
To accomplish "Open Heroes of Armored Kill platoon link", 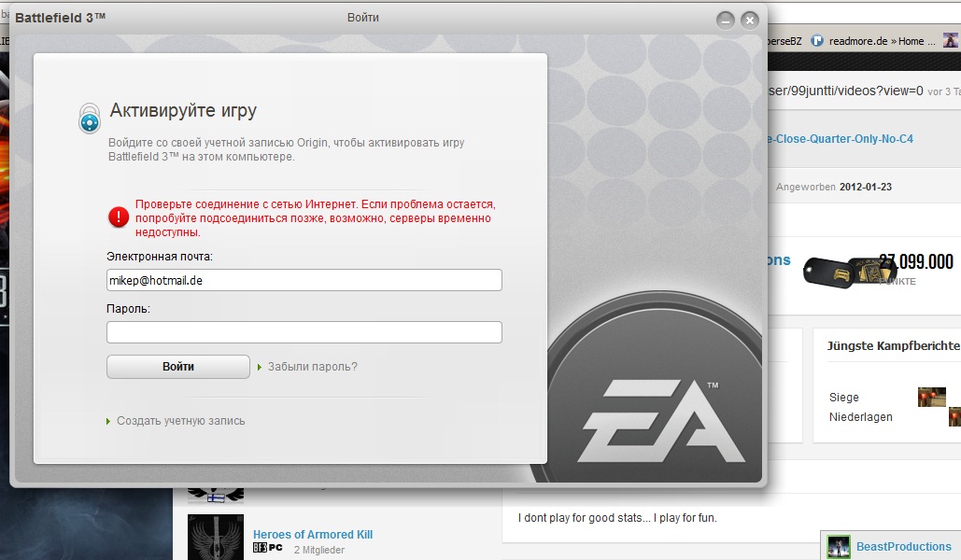I will tap(313, 534).
